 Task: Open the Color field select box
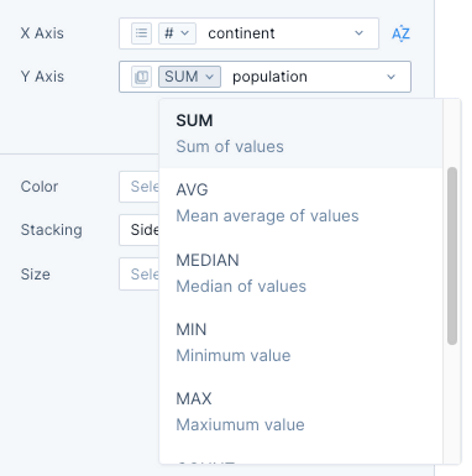tap(139, 187)
